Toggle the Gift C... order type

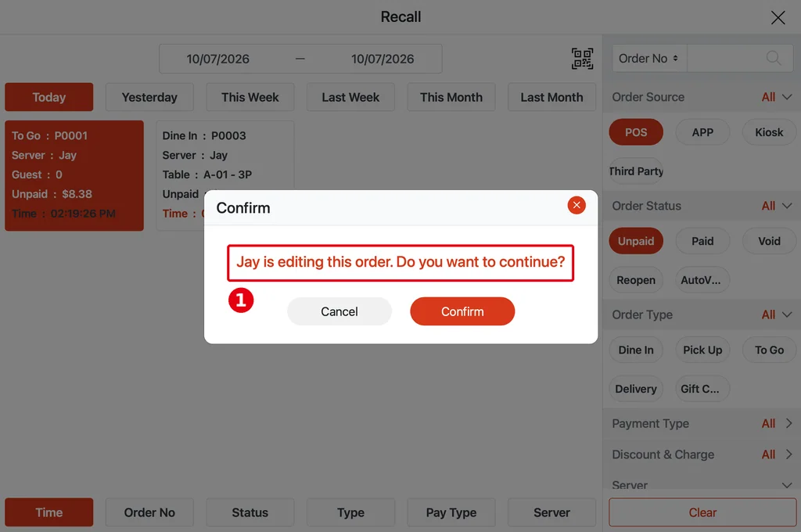tap(702, 389)
